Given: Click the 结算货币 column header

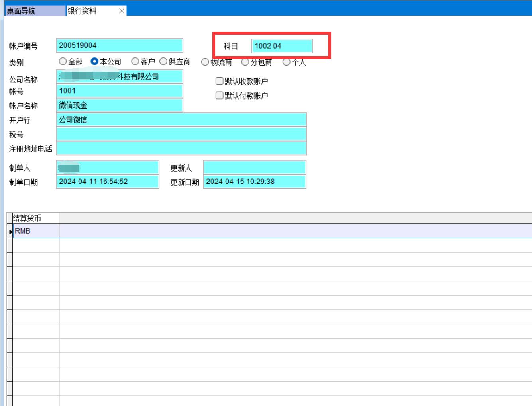Looking at the screenshot, I should [x=35, y=218].
